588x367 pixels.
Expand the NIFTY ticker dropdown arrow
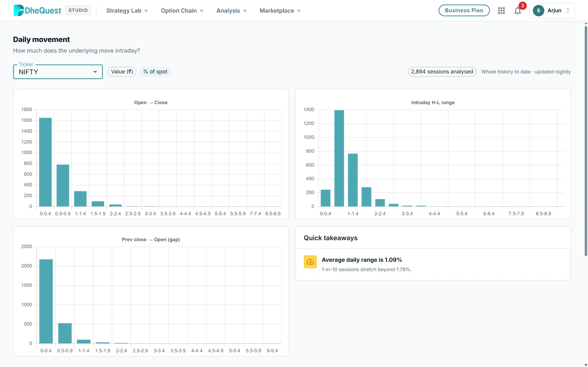95,72
